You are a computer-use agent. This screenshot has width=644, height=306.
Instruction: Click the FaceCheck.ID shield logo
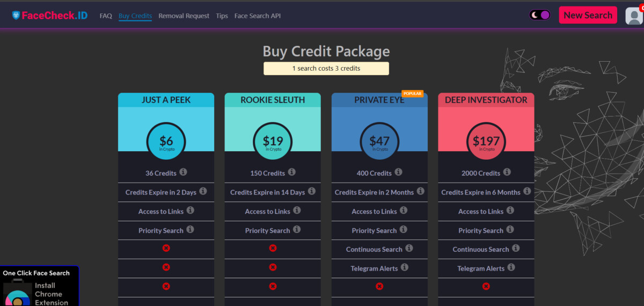click(16, 16)
